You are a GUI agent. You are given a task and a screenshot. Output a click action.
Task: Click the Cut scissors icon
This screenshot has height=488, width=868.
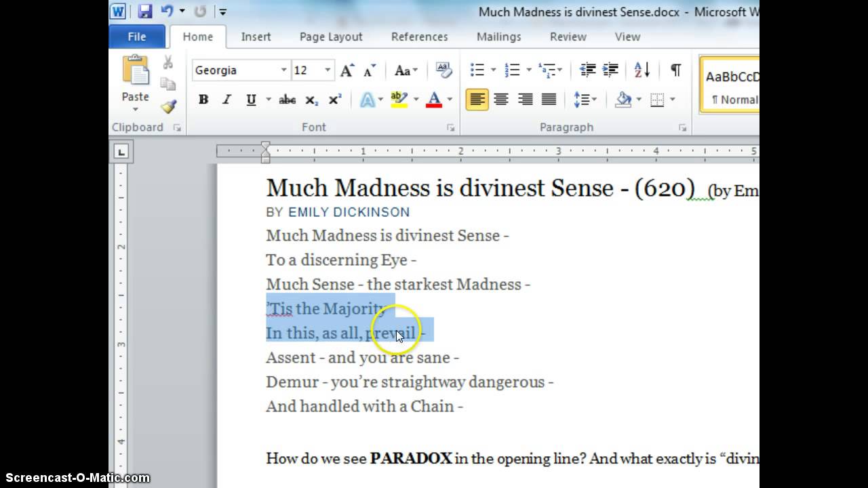click(x=168, y=63)
